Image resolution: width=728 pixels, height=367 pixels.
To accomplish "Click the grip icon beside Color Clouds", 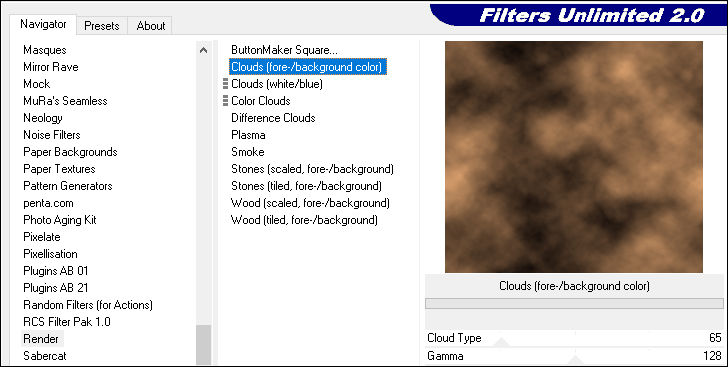I will 225,100.
